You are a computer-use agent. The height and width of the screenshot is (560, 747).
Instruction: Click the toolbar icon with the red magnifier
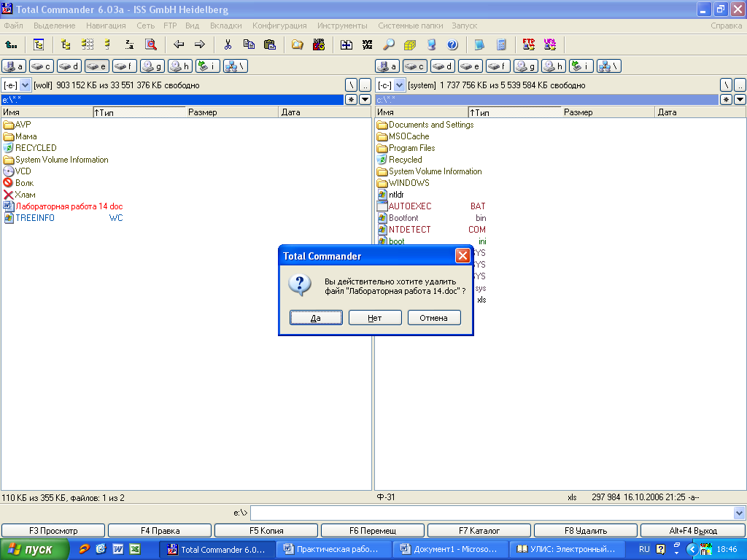coord(150,44)
